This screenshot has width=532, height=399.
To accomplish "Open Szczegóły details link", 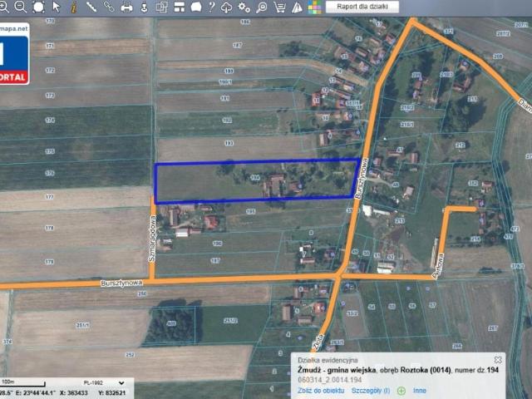I will (x=371, y=391).
